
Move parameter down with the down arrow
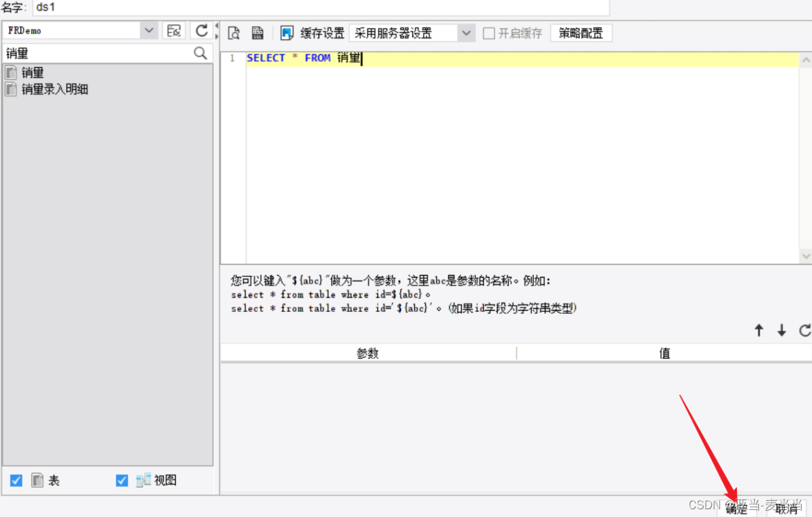pos(782,330)
